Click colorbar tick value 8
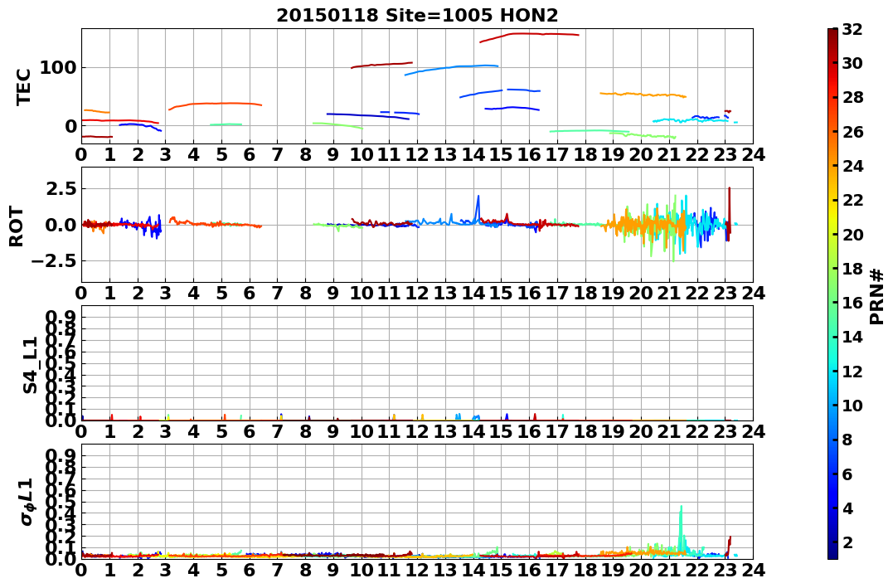Screen dimensions: 893x588 pyautogui.click(x=847, y=440)
